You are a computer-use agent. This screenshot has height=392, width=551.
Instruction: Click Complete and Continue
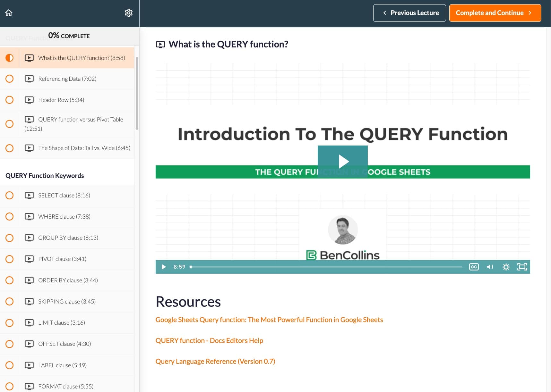click(495, 13)
